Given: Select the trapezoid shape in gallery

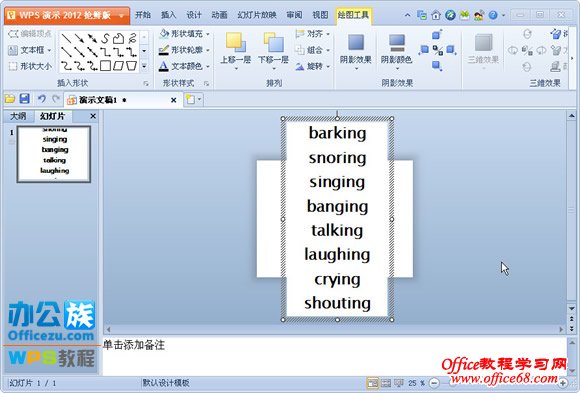Looking at the screenshot, I should [132, 66].
